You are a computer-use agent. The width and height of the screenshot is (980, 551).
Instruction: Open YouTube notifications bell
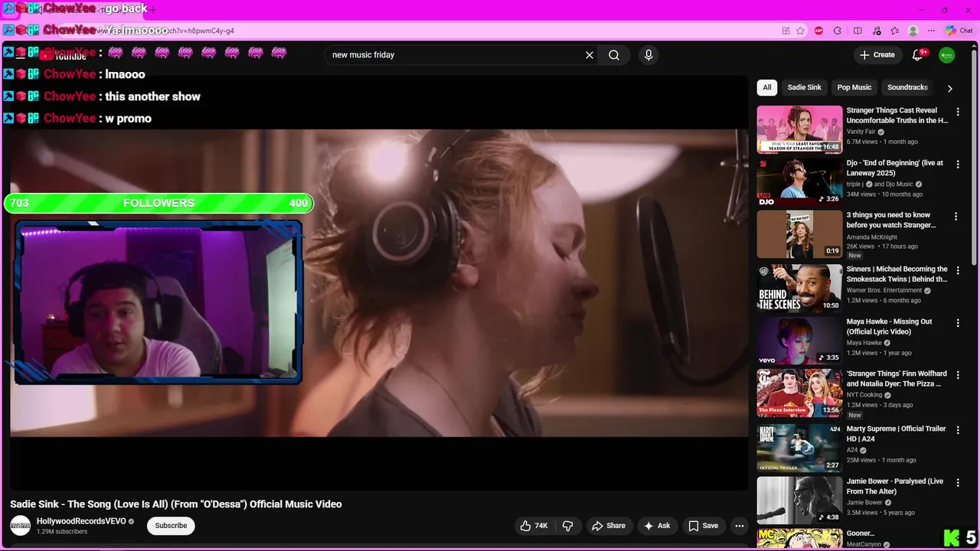918,55
